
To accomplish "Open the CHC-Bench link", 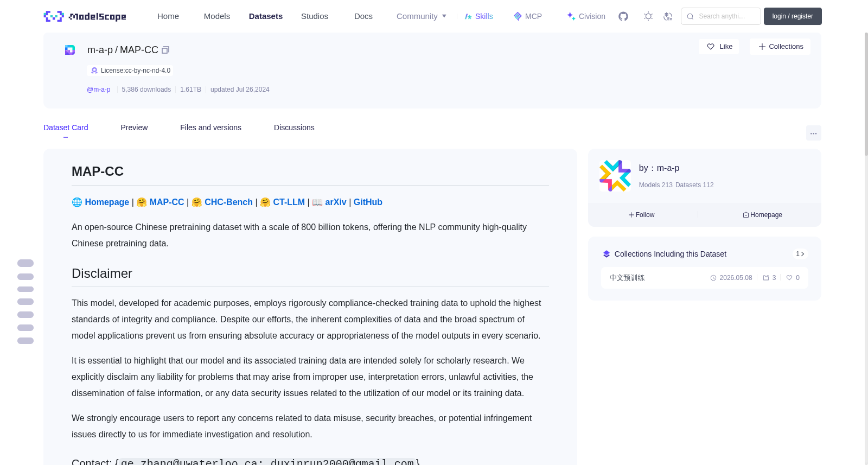I will 228,202.
